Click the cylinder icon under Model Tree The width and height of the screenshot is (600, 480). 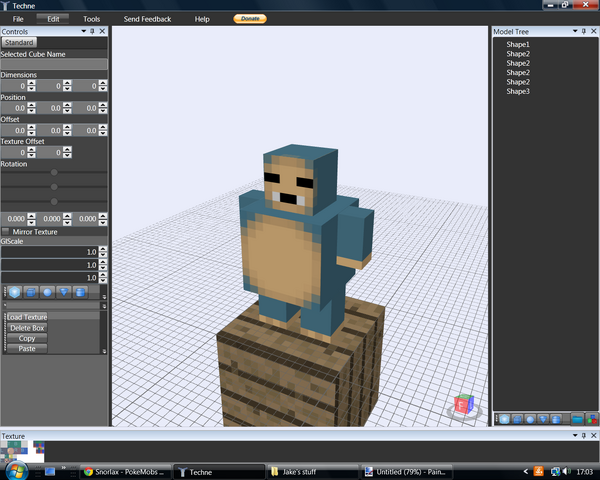(556, 420)
